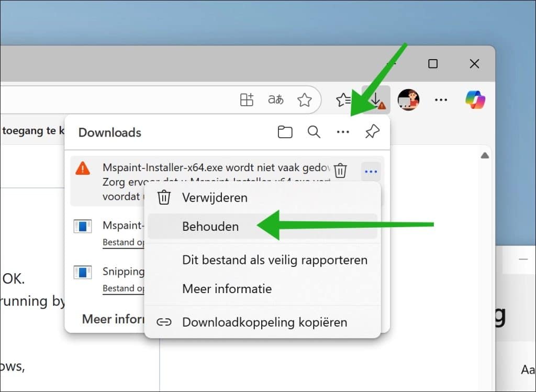The image size is (536, 392).
Task: Open more actions for Mspaint-Installer warning
Action: click(371, 171)
